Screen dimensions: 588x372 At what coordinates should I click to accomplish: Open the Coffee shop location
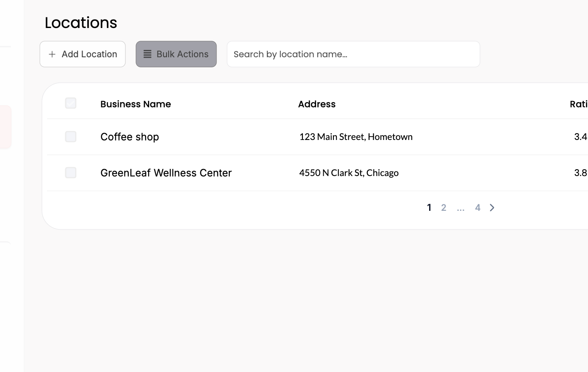click(130, 137)
